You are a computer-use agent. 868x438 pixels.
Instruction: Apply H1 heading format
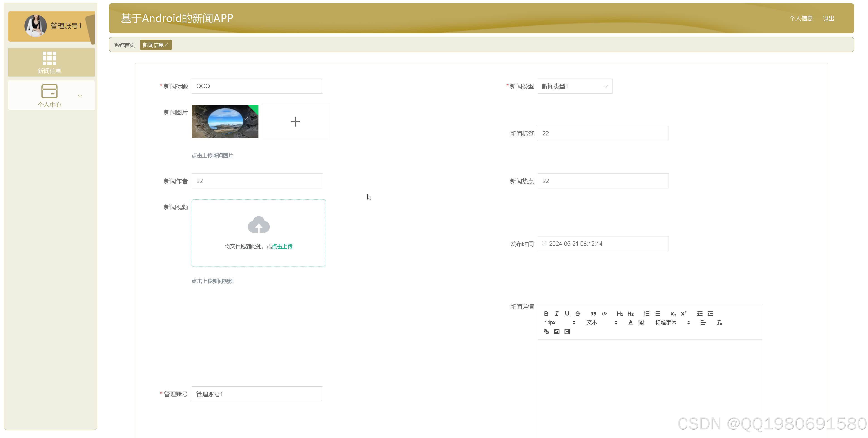click(x=620, y=314)
